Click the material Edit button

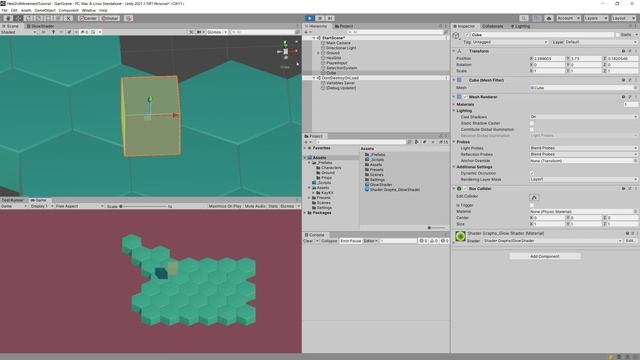[630, 241]
